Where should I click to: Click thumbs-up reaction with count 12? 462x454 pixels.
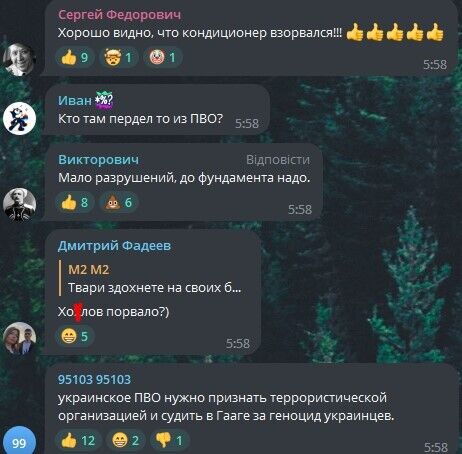(x=78, y=441)
